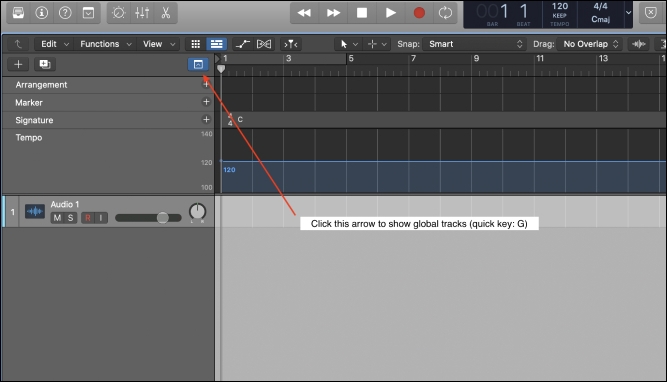
Task: Open the Snap Smart dropdown
Action: [474, 44]
